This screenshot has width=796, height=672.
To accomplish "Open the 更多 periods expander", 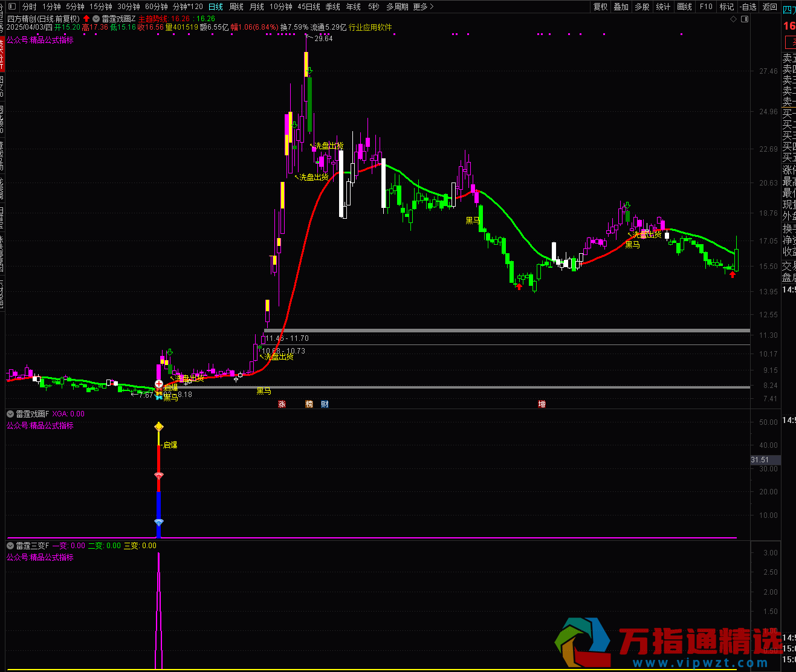I will [x=423, y=7].
